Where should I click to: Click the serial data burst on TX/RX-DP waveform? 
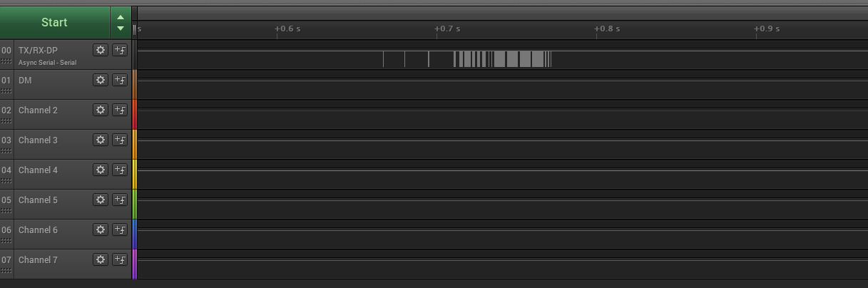(502, 59)
